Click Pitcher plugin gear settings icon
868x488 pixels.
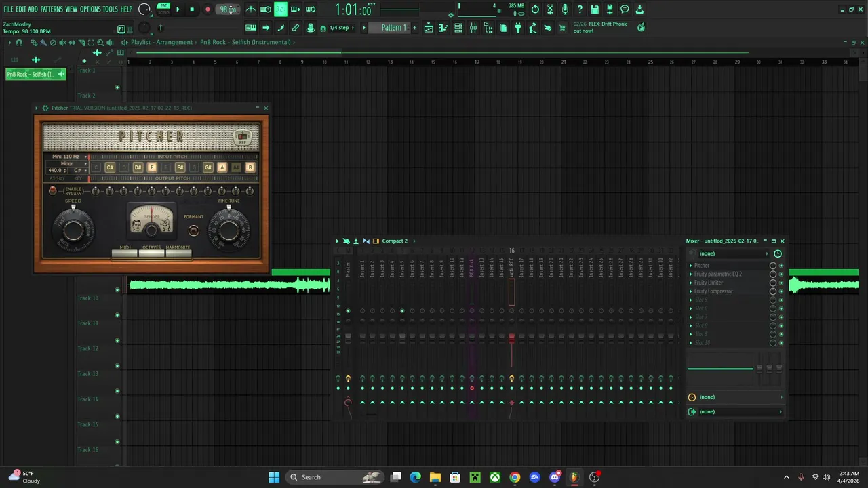pos(45,108)
